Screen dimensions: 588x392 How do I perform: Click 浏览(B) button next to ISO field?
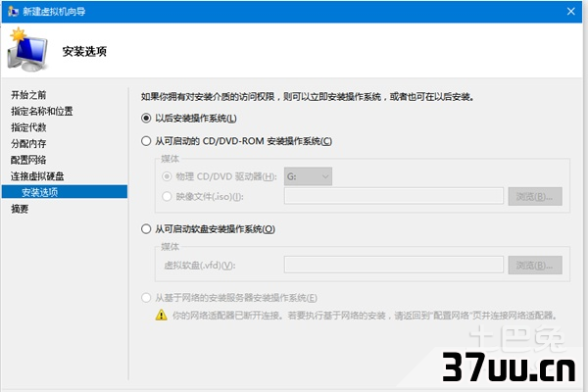535,196
